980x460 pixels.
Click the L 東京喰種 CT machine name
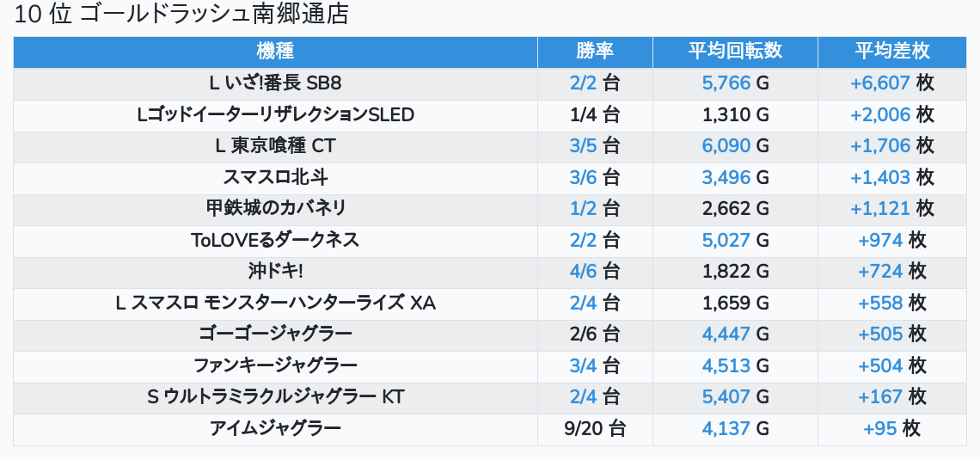click(275, 146)
